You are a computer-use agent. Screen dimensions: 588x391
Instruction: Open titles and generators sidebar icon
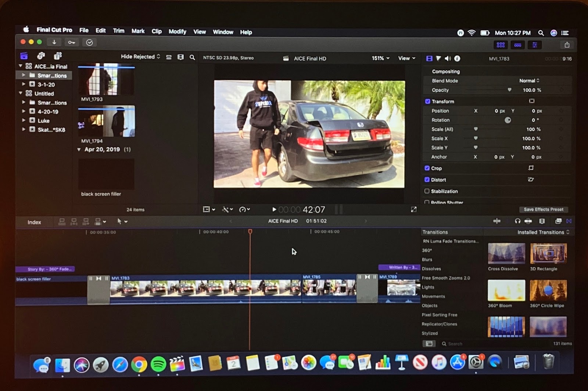[58, 56]
